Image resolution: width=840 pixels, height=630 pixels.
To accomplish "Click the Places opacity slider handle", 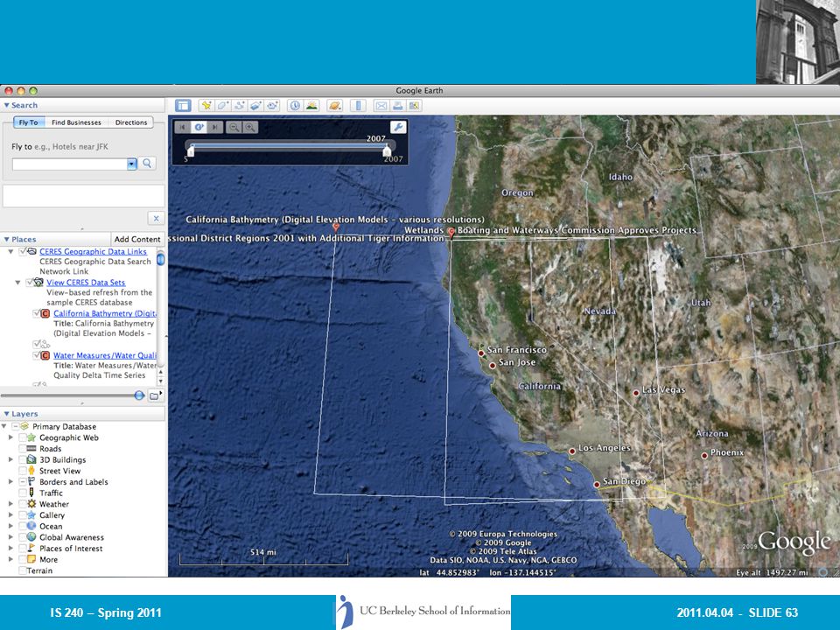I will [x=139, y=395].
